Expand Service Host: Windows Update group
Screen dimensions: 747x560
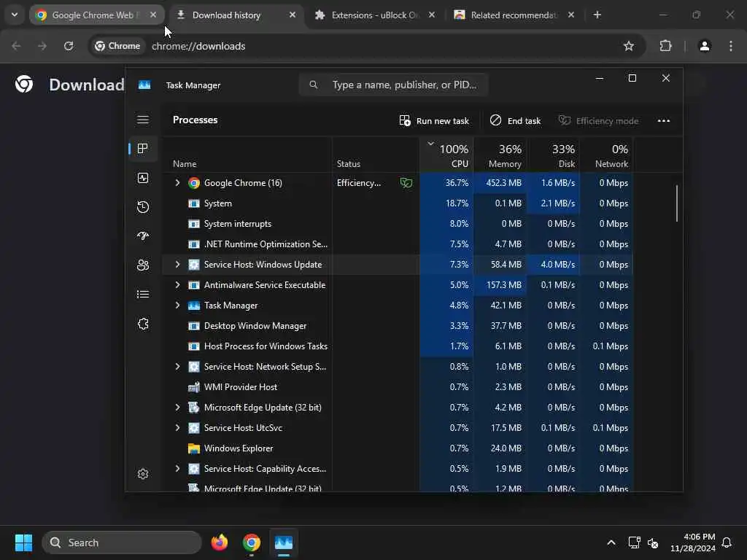click(177, 264)
